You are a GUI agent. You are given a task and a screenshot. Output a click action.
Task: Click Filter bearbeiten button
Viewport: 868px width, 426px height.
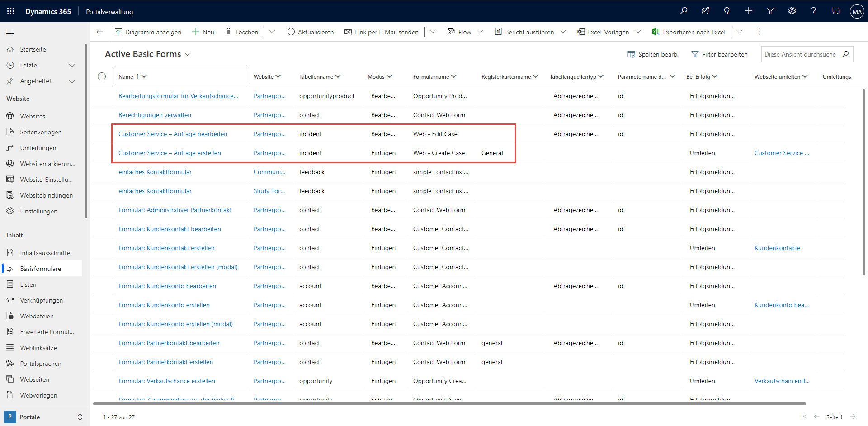[719, 54]
